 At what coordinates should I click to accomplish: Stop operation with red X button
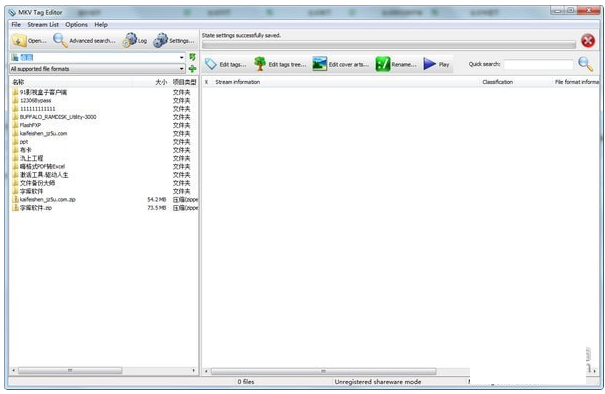[x=588, y=41]
